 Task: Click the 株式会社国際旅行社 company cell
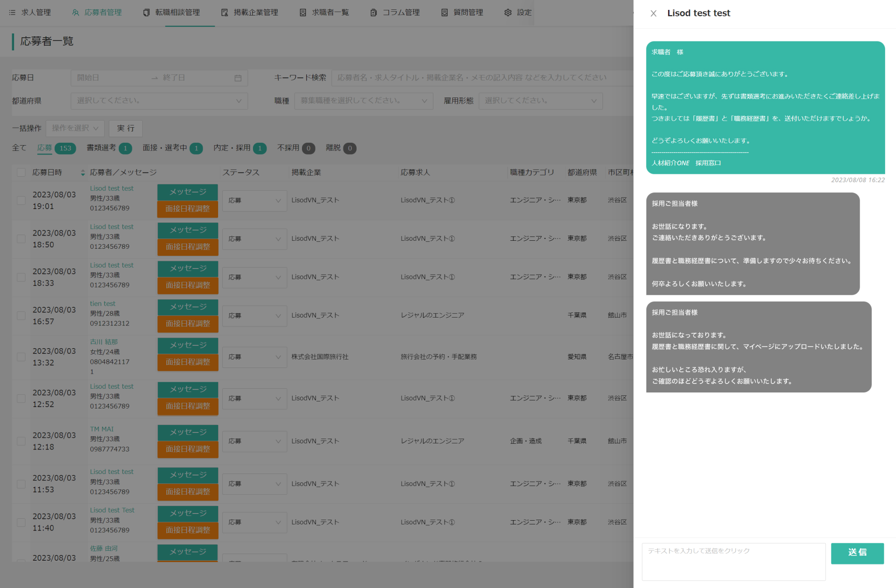point(320,357)
